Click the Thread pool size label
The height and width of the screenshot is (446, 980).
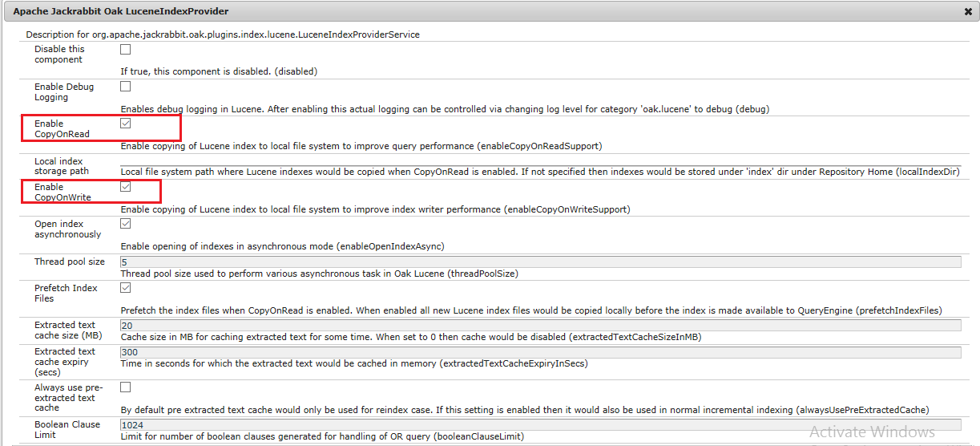click(70, 262)
